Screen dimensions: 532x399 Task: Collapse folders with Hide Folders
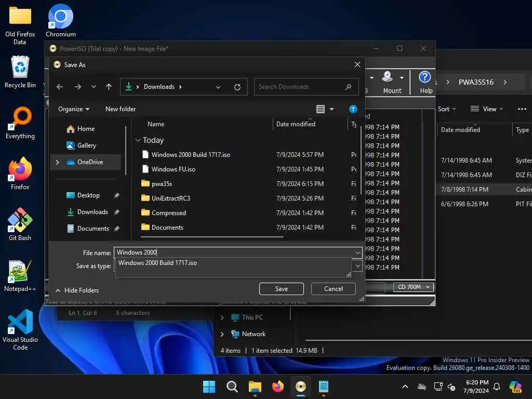tap(77, 290)
